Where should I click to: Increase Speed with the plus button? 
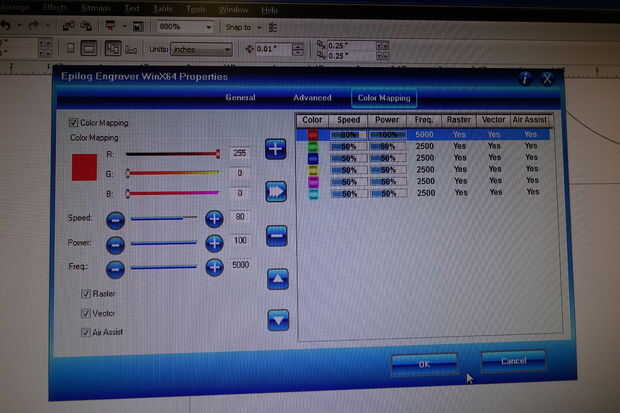pyautogui.click(x=214, y=219)
